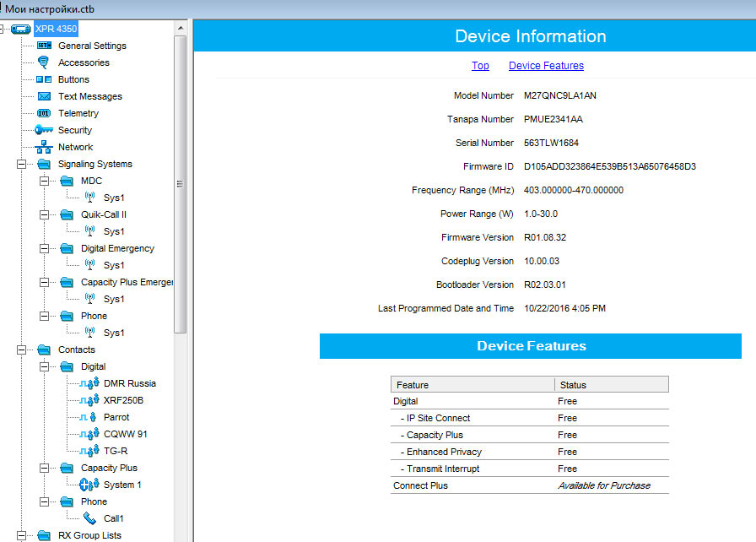
Task: Click the IP Site Connect feature row
Action: 529,418
